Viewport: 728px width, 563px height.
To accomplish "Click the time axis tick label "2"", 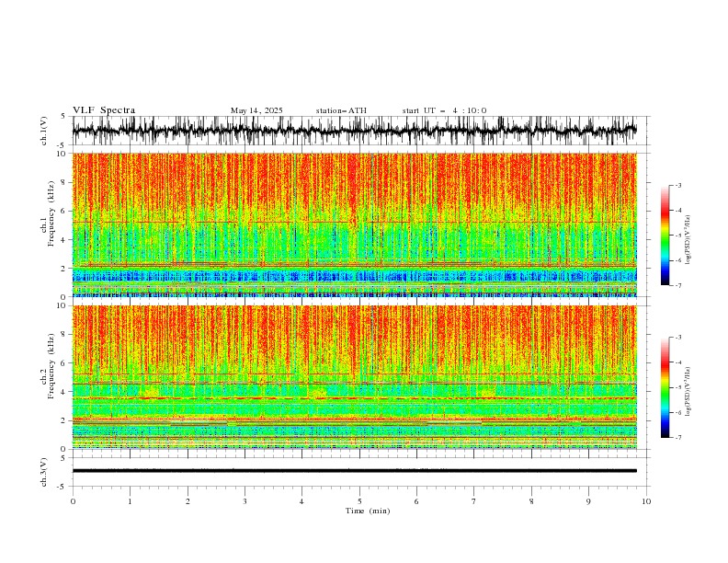I will tap(188, 501).
